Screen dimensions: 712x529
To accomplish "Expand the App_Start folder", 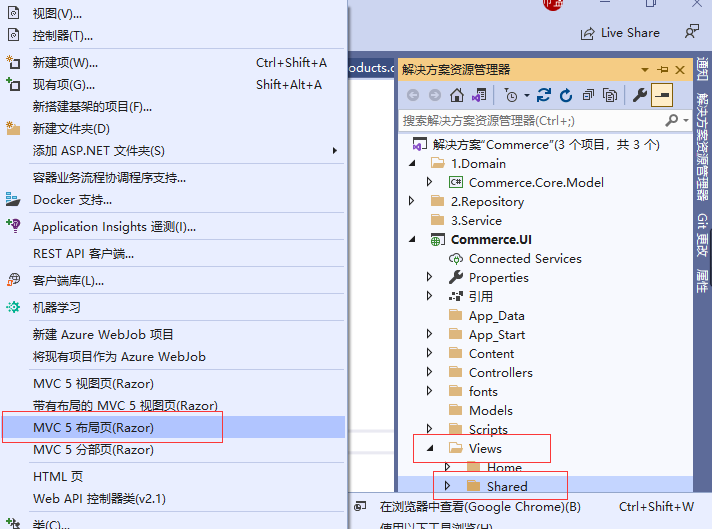I will point(430,334).
